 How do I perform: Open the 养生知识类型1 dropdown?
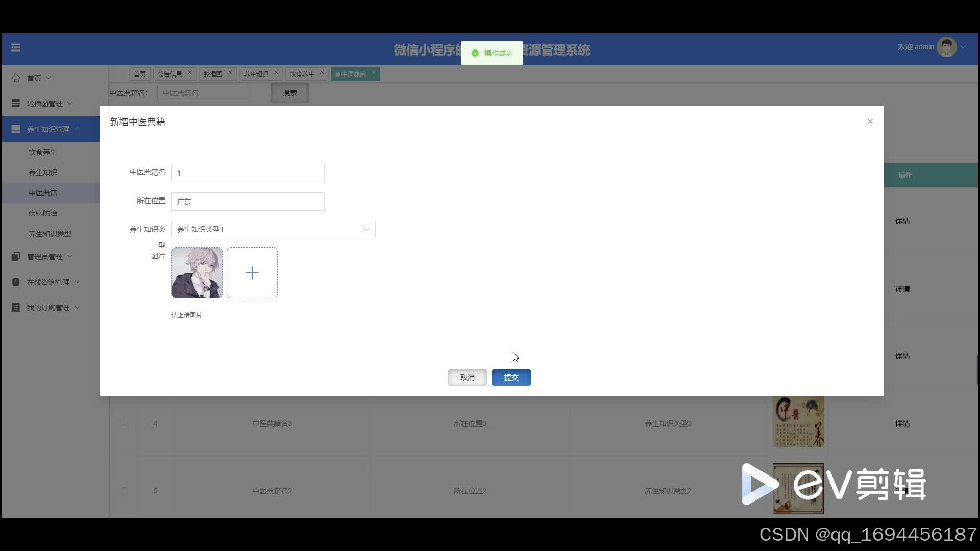click(x=273, y=229)
